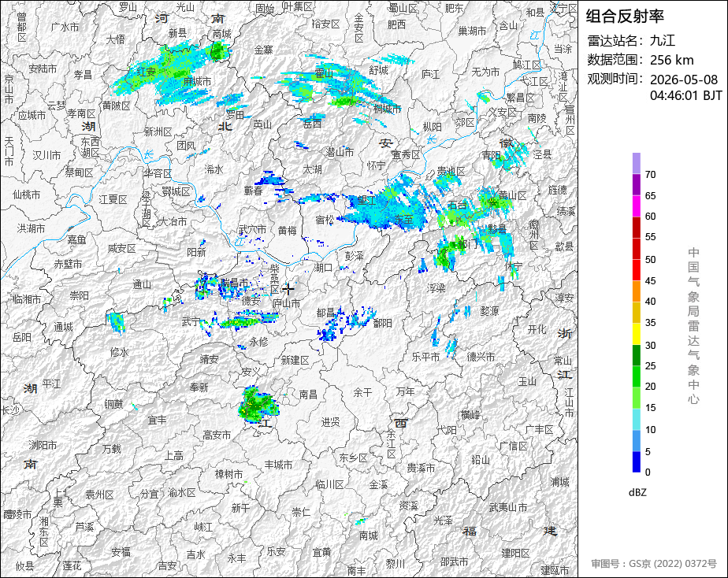Click the legend value 70
The image size is (728, 578).
pyautogui.click(x=650, y=174)
